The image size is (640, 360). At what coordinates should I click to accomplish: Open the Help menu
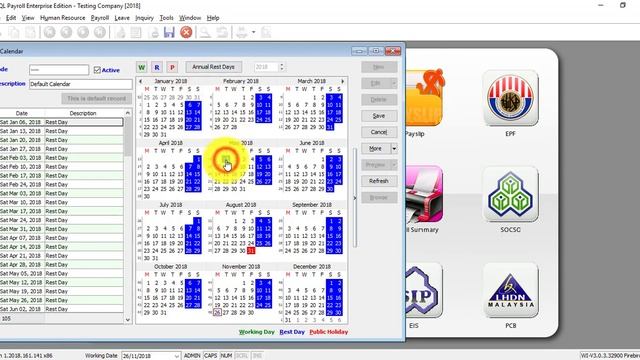click(x=213, y=18)
